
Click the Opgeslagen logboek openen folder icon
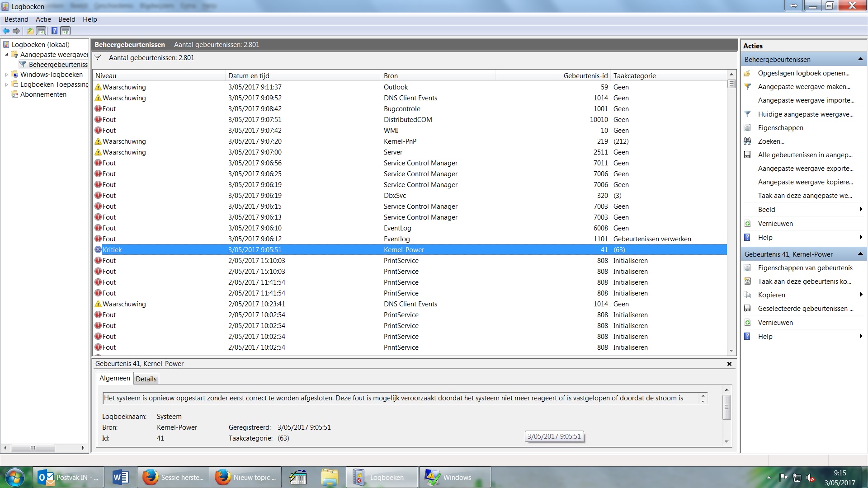click(747, 73)
